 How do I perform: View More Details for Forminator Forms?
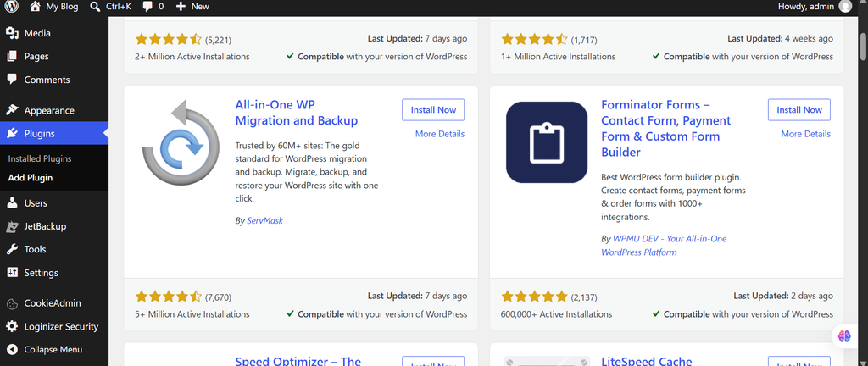[x=805, y=134]
